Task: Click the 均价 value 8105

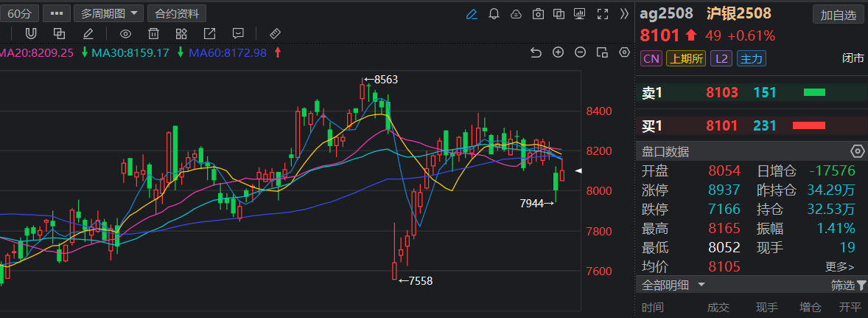Action: tap(724, 267)
